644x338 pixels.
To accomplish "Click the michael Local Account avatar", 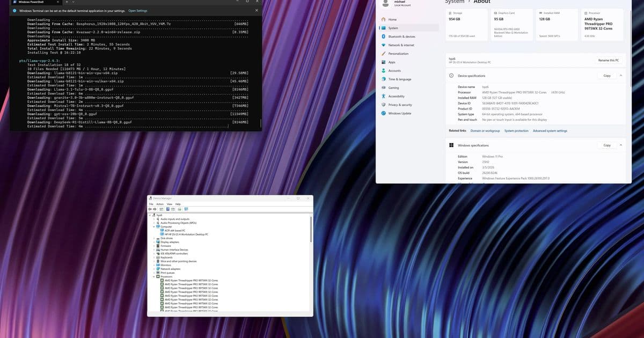I will 385,4.
